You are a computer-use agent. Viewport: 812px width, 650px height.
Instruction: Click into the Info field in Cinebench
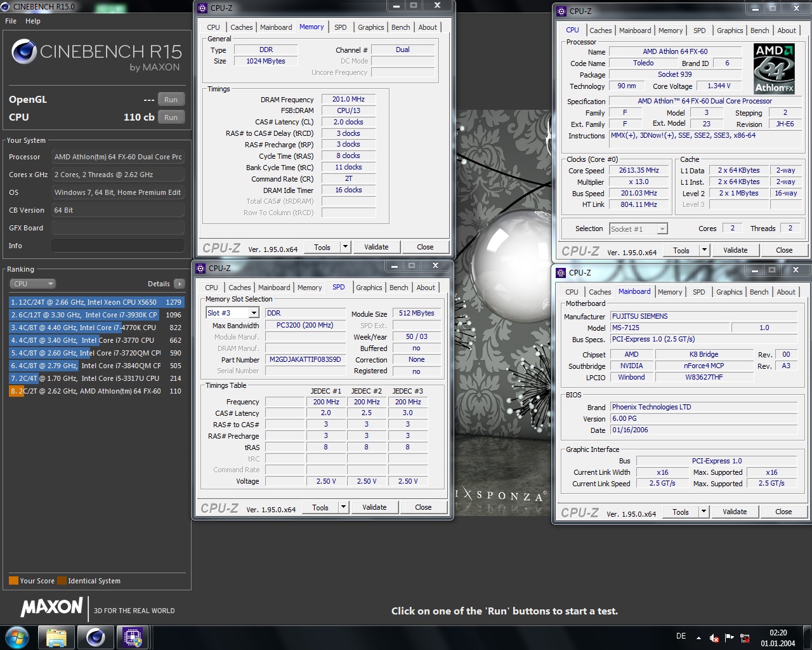pos(118,246)
